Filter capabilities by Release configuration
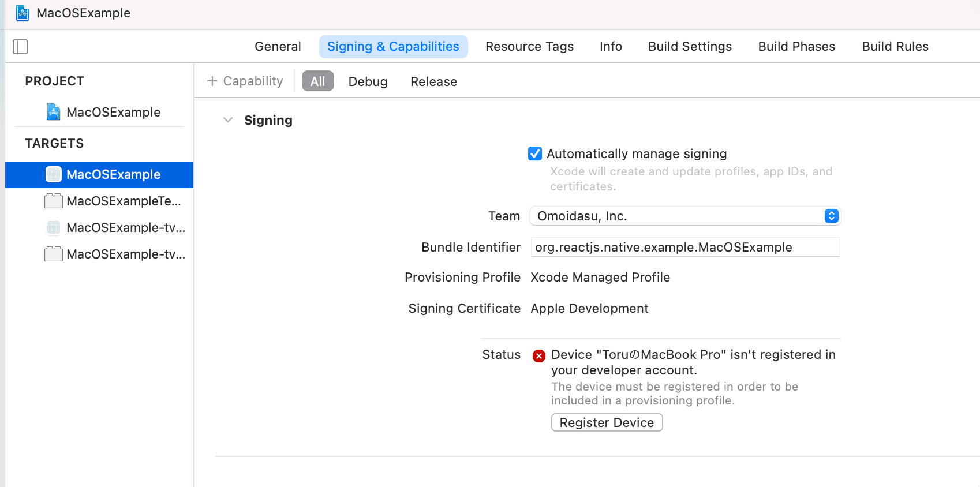 point(433,81)
